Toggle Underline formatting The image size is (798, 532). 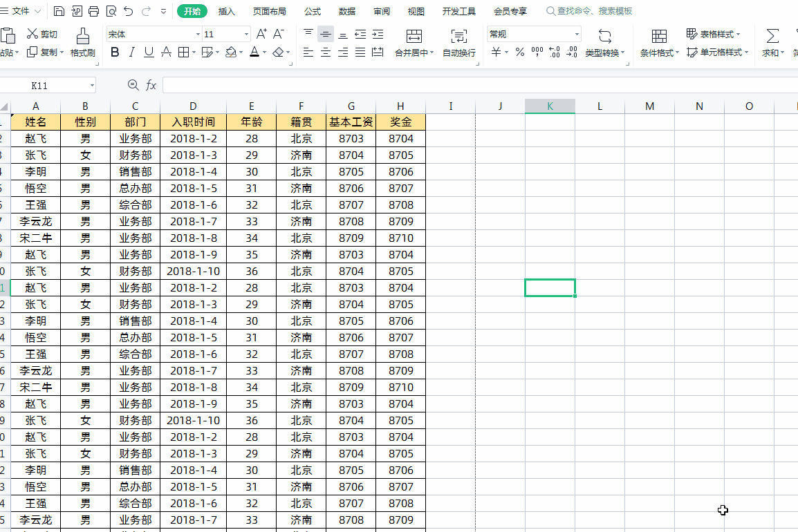tap(149, 52)
